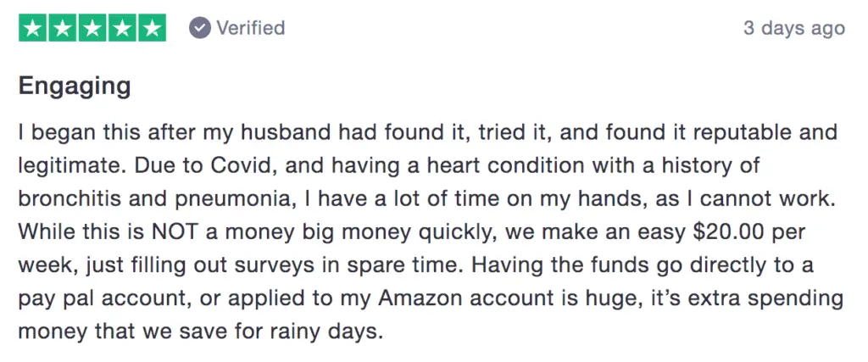The image size is (868, 362).
Task: Click the word 'Amazon' in review text
Action: point(419,298)
